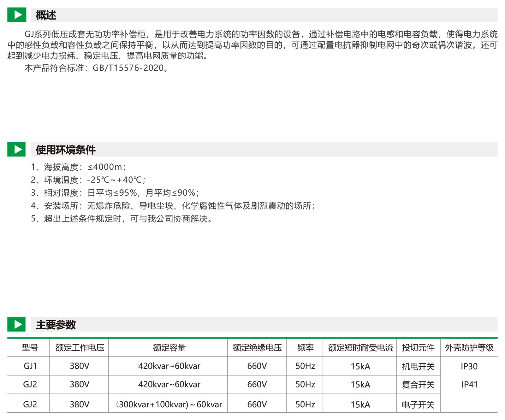Click the 额定容量 column header

coord(169,347)
